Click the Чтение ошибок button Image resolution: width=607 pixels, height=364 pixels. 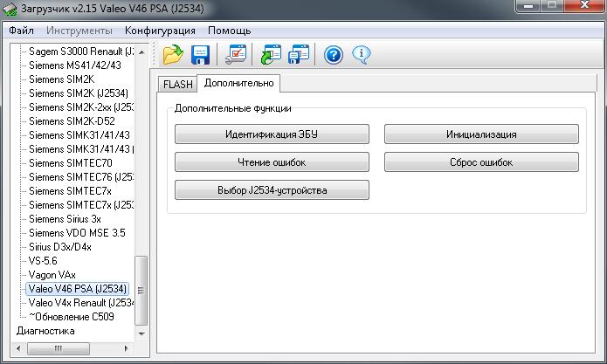[272, 162]
